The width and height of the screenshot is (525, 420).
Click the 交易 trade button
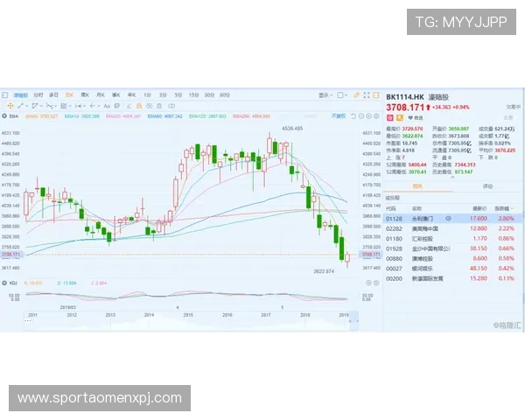[508, 117]
